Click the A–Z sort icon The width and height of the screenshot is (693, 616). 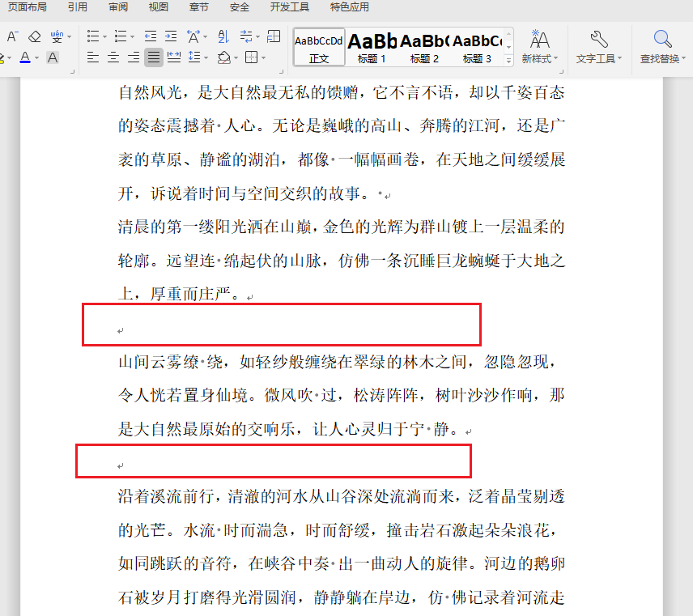tap(223, 36)
